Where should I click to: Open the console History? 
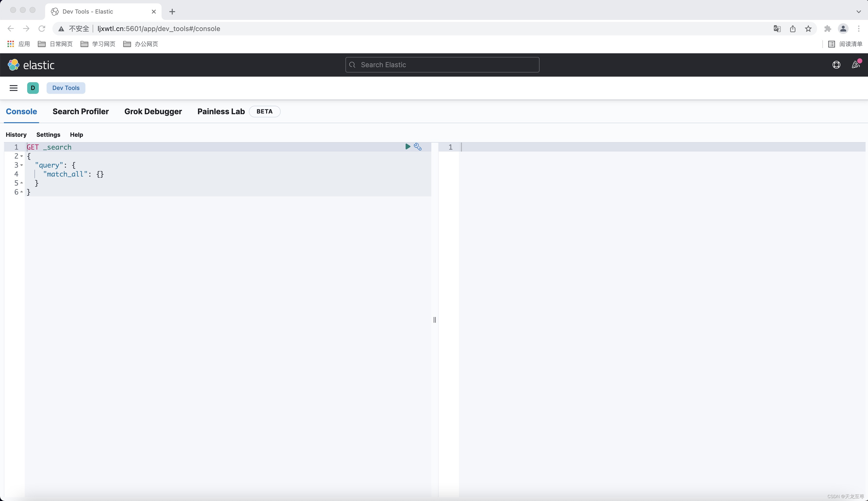16,135
